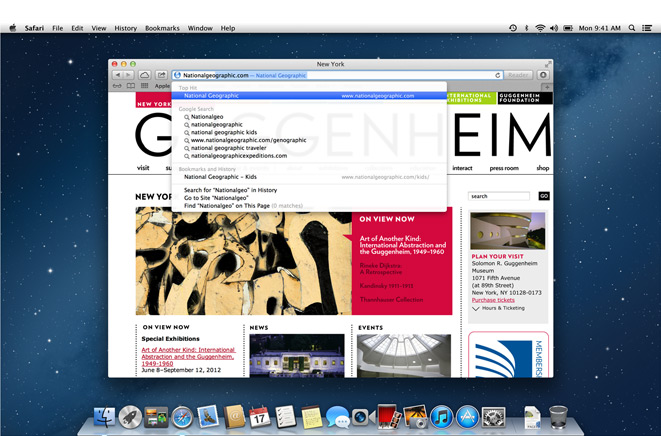Open Spotlight search in menu bar
This screenshot has width=661, height=436.
click(631, 28)
